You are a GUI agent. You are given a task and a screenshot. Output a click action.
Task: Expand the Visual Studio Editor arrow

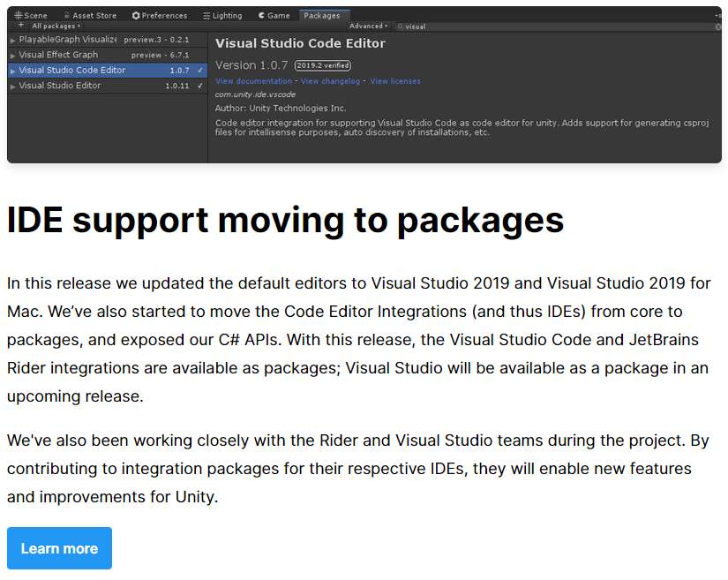click(x=13, y=87)
